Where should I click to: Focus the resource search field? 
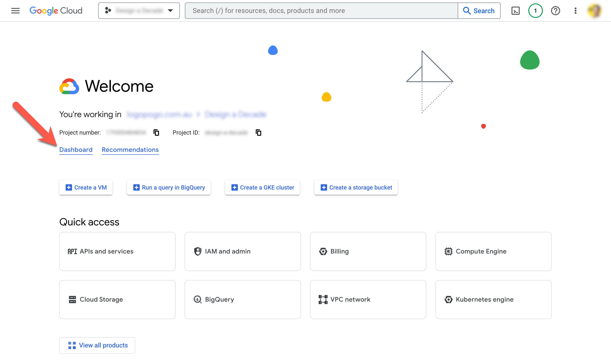coord(321,10)
